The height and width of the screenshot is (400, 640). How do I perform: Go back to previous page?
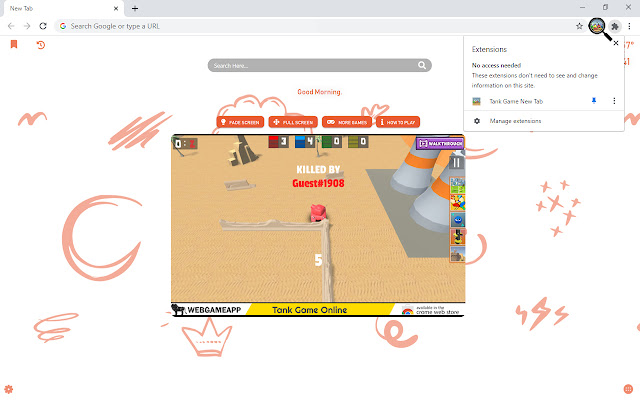tap(11, 26)
